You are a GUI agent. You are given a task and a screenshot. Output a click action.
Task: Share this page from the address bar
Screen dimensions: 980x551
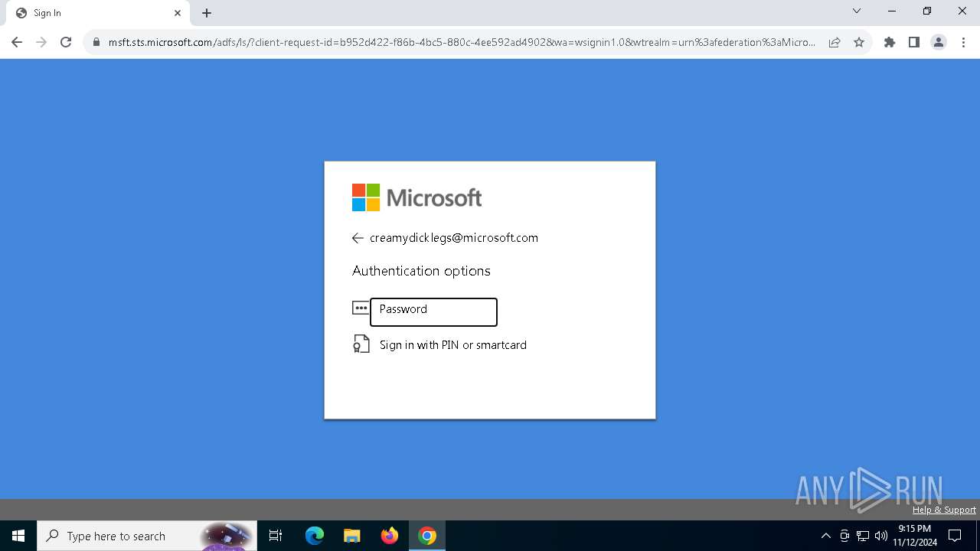click(835, 43)
